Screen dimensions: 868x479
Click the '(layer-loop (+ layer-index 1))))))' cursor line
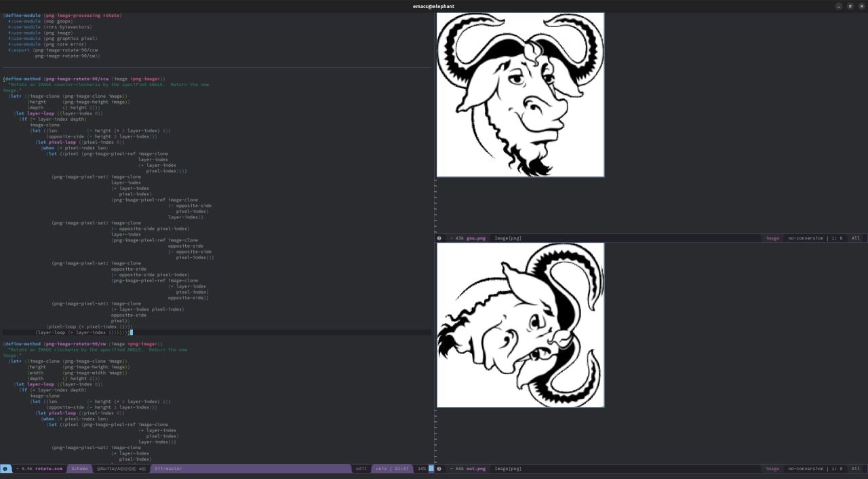click(83, 332)
